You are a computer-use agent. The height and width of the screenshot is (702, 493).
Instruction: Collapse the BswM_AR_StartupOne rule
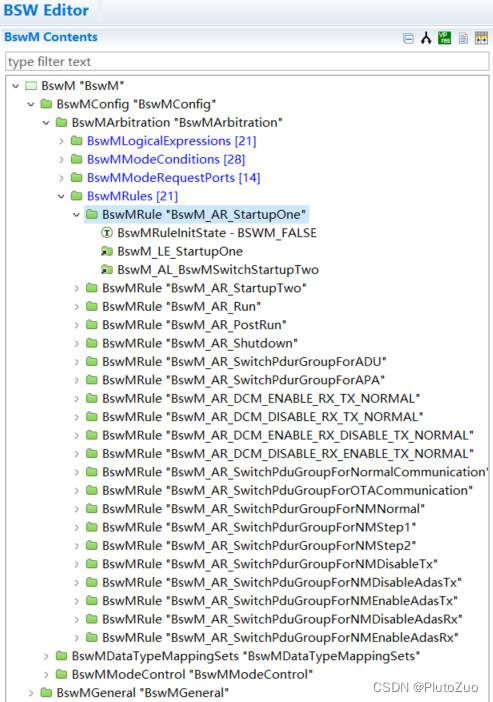(x=77, y=214)
